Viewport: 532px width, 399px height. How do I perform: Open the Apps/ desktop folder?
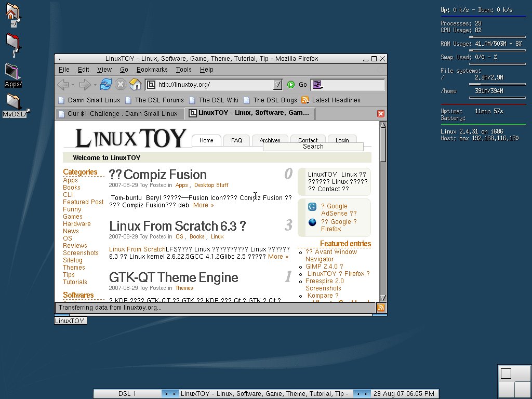pos(13,76)
